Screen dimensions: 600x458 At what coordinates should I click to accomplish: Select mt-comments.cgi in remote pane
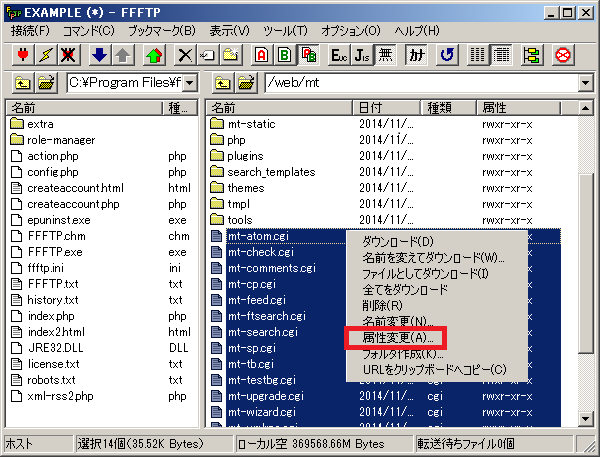[272, 268]
